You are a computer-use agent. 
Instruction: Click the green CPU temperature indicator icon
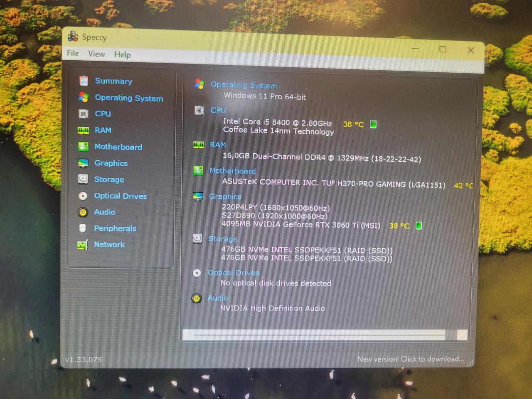(373, 124)
